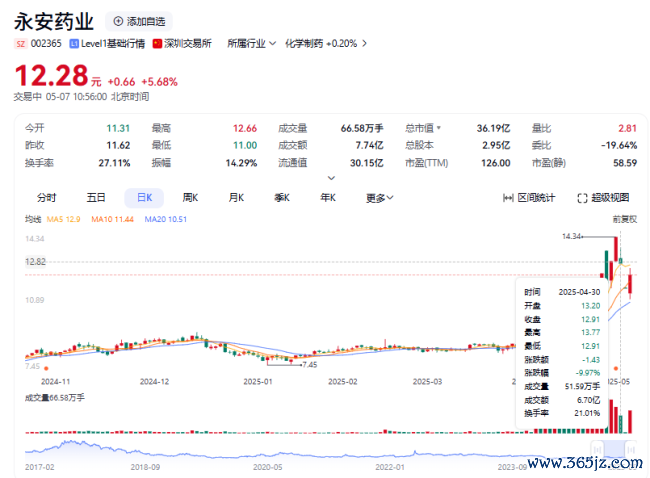Viewport: 650px width, 478px height.
Task: Add stock via 添加自选 button
Action: [x=139, y=21]
